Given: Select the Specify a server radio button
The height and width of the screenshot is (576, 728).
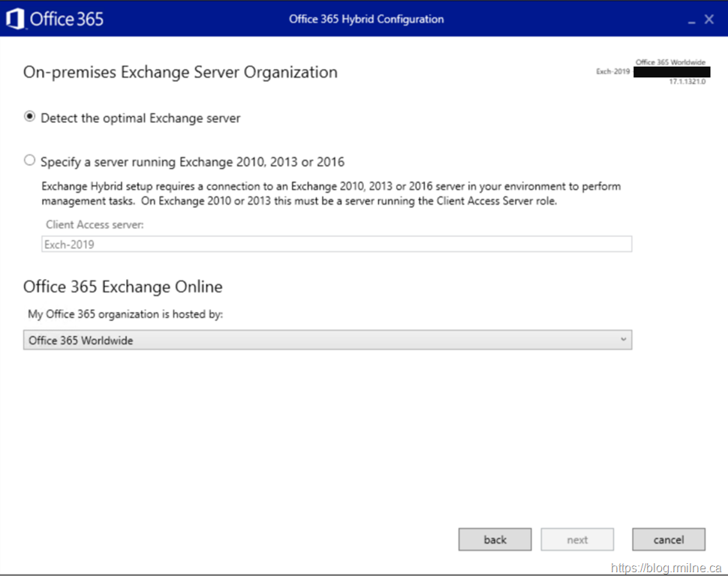Looking at the screenshot, I should tap(30, 160).
